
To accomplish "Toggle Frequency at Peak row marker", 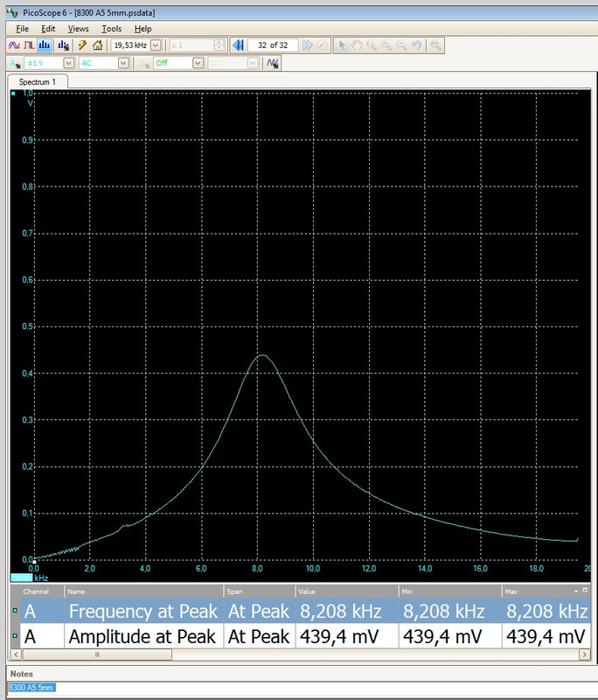I will pos(15,610).
